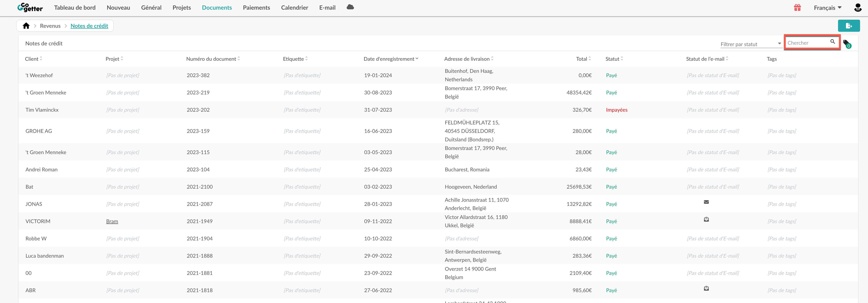The height and width of the screenshot is (303, 868).
Task: Open document number 2023-219
Action: [198, 92]
